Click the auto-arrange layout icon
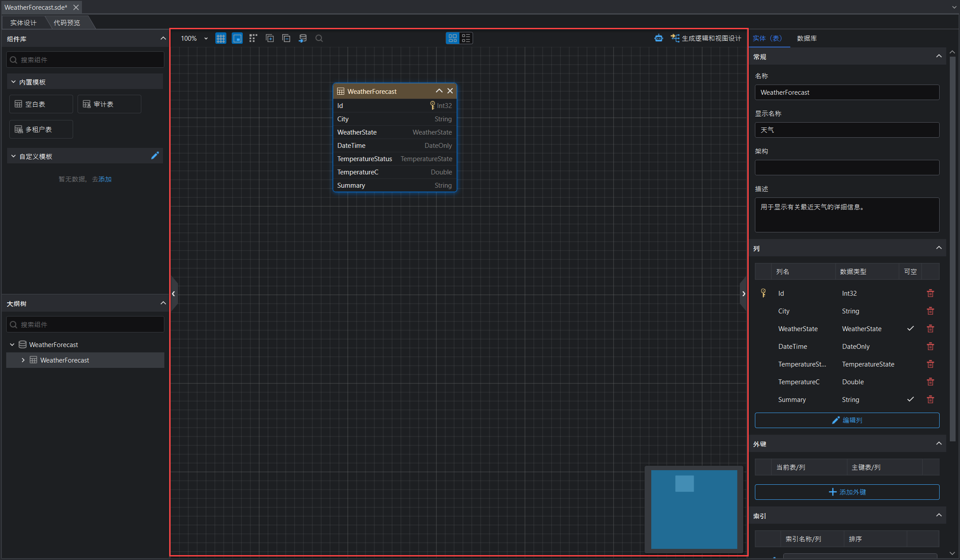 (253, 39)
